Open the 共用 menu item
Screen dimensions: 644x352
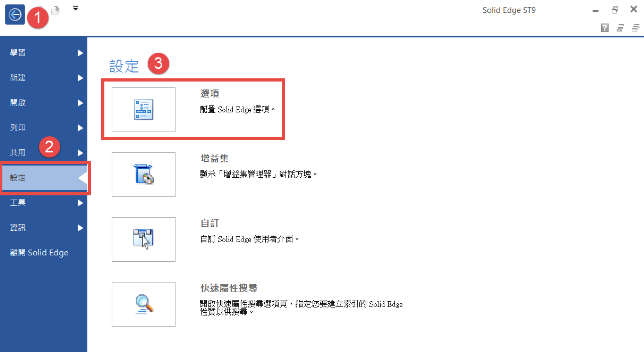[44, 153]
